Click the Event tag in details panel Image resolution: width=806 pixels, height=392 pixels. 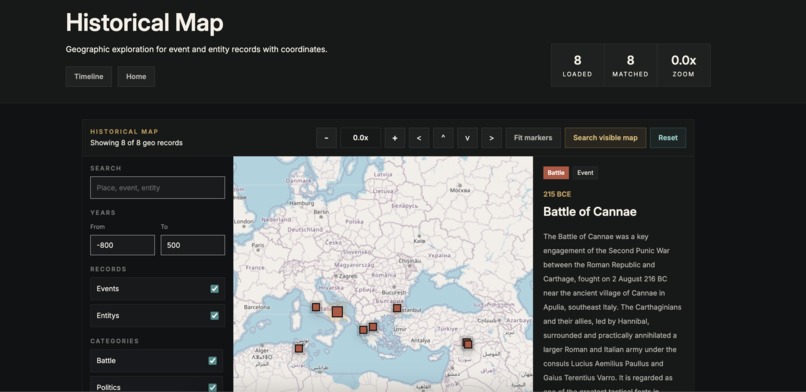(x=585, y=173)
